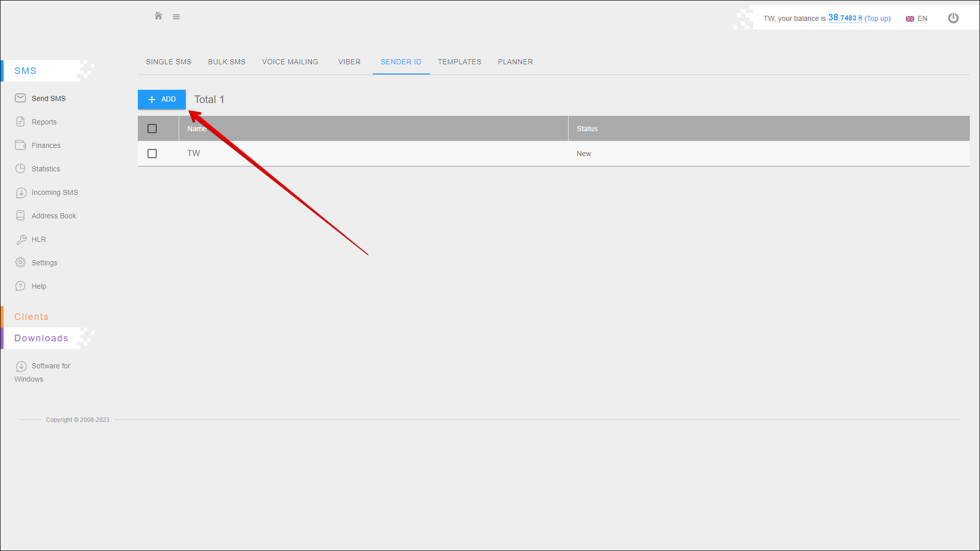Check the TW row checkbox
The height and width of the screenshot is (551, 980).
152,154
